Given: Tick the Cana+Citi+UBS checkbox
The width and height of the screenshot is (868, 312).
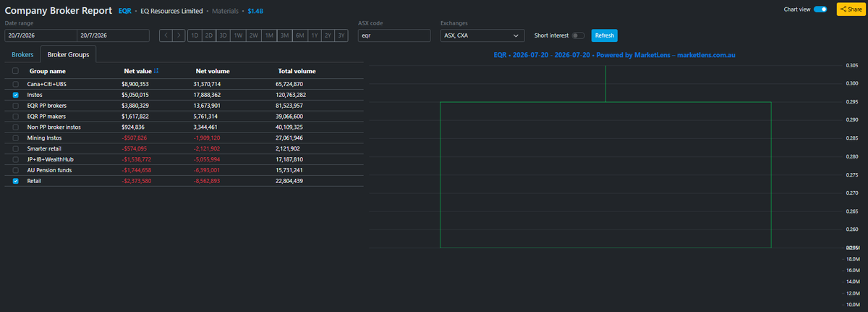Looking at the screenshot, I should click(15, 85).
